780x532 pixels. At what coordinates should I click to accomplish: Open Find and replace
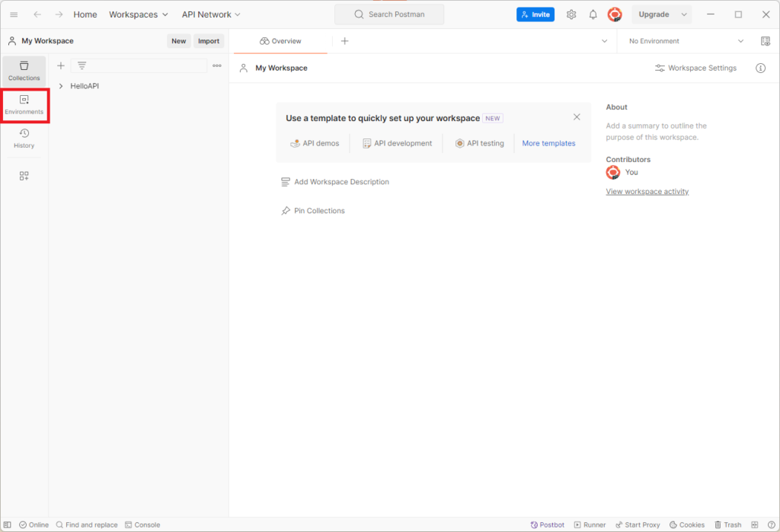(x=87, y=524)
